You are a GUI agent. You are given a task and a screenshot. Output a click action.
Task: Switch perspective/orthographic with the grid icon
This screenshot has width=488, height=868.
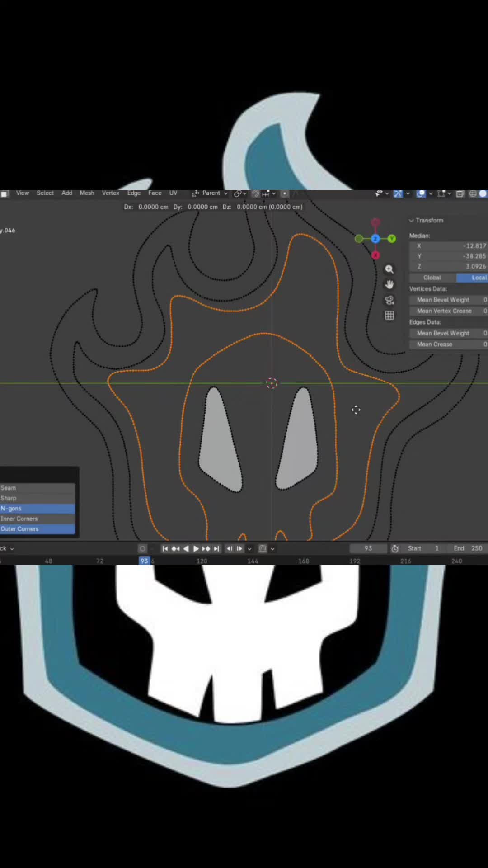pyautogui.click(x=389, y=316)
